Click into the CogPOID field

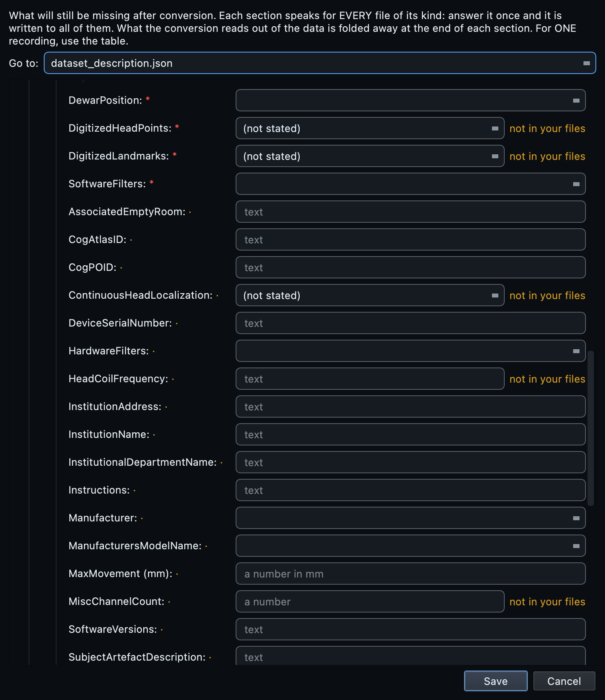click(x=410, y=267)
